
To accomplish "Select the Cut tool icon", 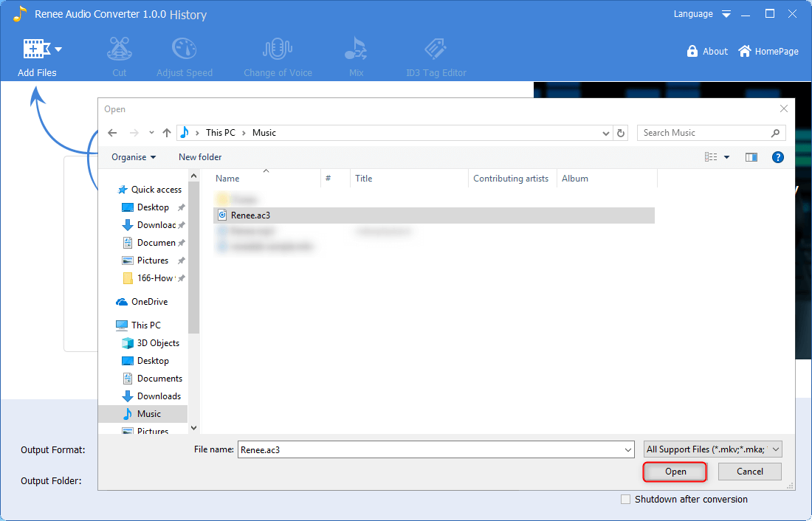I will 120,49.
